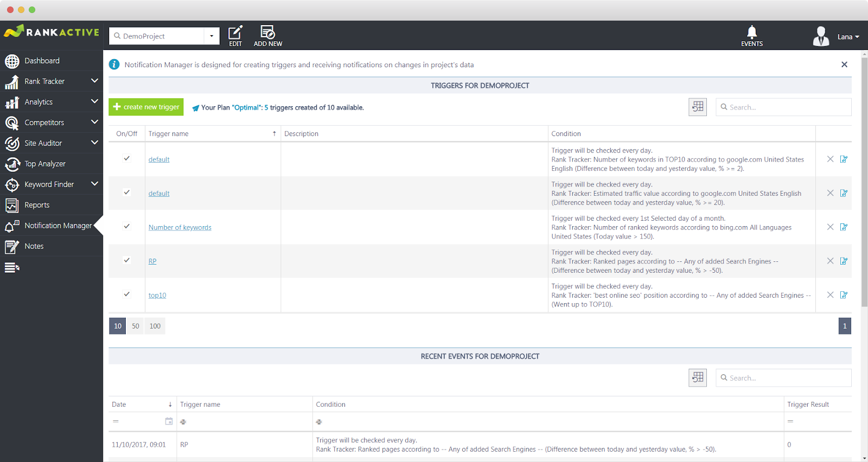Image resolution: width=868 pixels, height=462 pixels.
Task: Show 100 rows per page
Action: click(155, 326)
